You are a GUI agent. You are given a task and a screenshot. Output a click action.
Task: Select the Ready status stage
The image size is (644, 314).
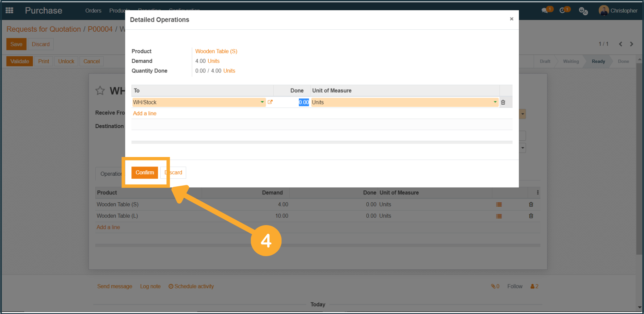click(x=598, y=61)
